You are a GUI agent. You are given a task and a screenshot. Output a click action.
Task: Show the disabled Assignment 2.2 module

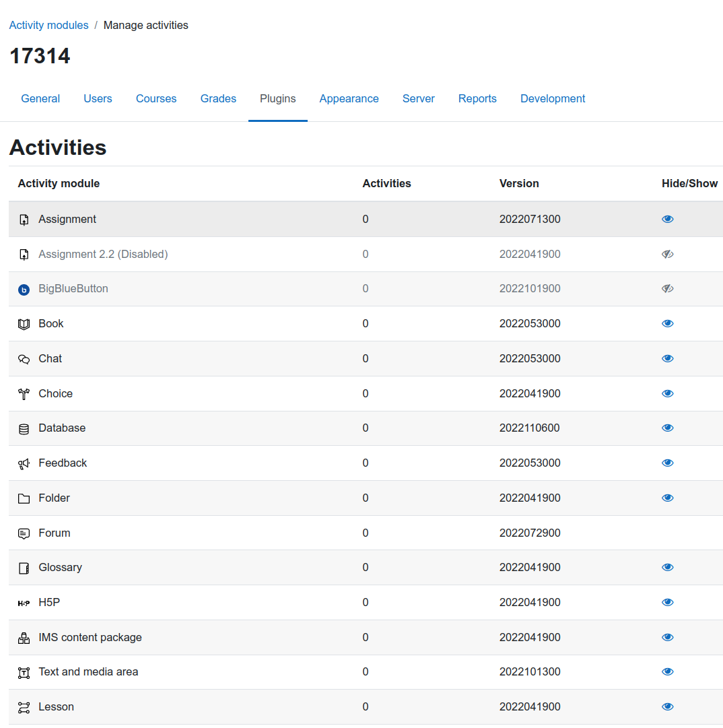tap(667, 254)
